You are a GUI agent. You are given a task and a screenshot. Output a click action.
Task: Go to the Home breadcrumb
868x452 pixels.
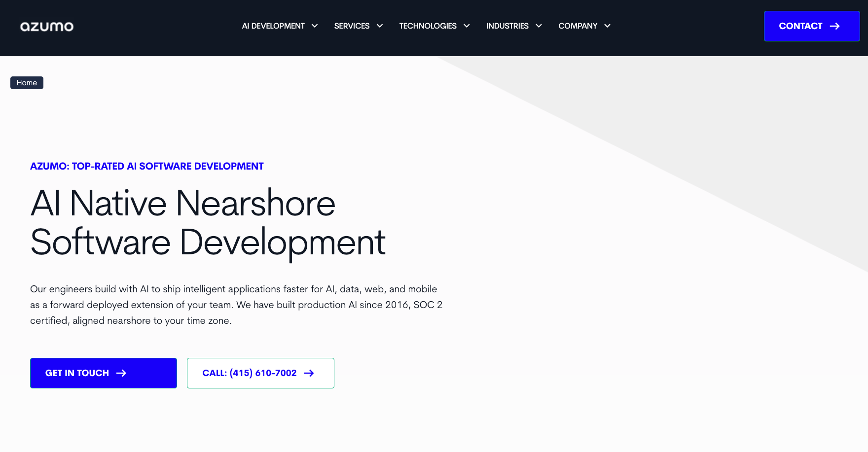(27, 83)
